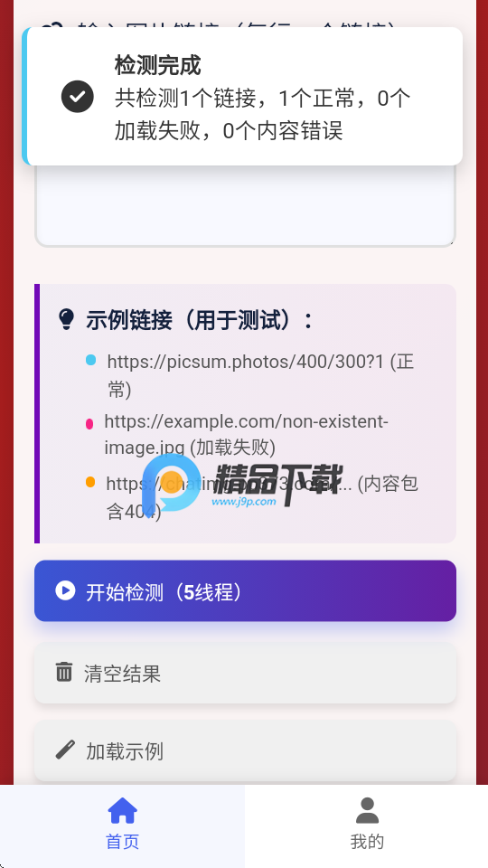Click the image link textarea input
The image size is (488, 868).
click(x=245, y=205)
